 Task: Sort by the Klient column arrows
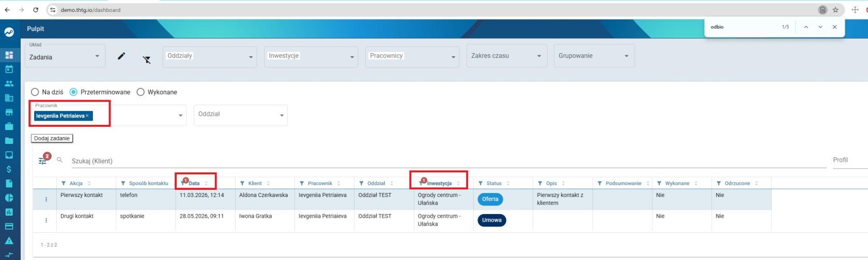pyautogui.click(x=268, y=183)
